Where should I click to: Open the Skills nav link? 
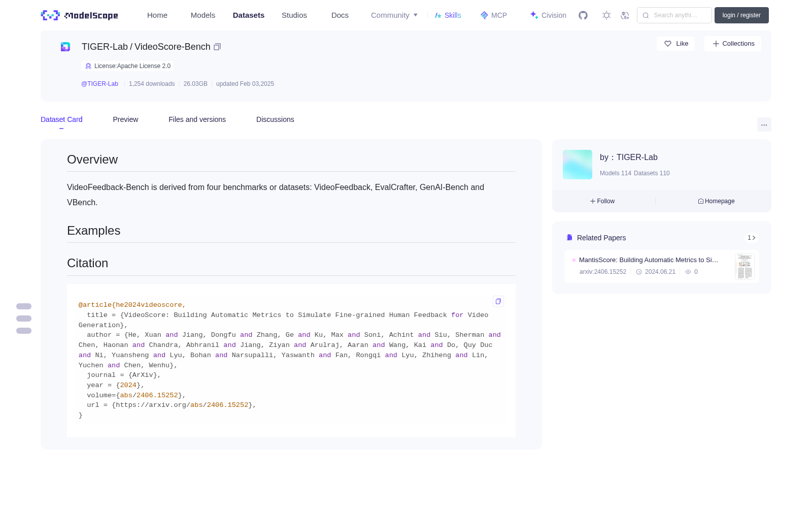pyautogui.click(x=448, y=15)
